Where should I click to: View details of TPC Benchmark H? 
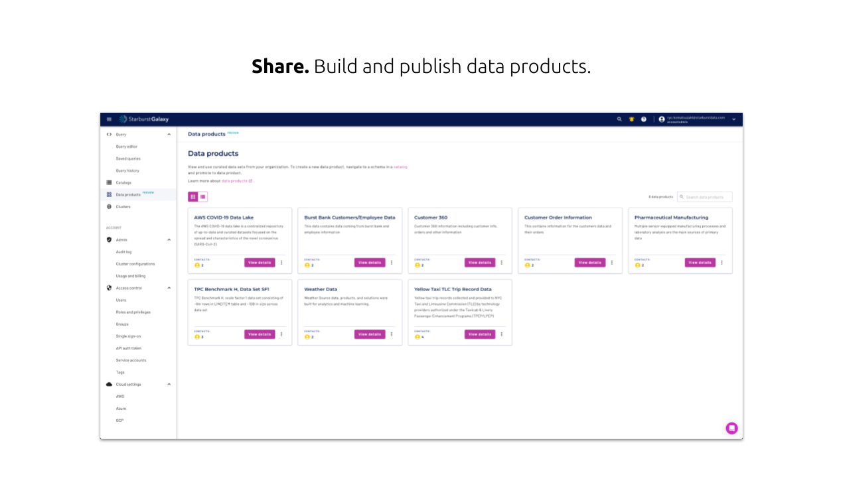(x=260, y=334)
